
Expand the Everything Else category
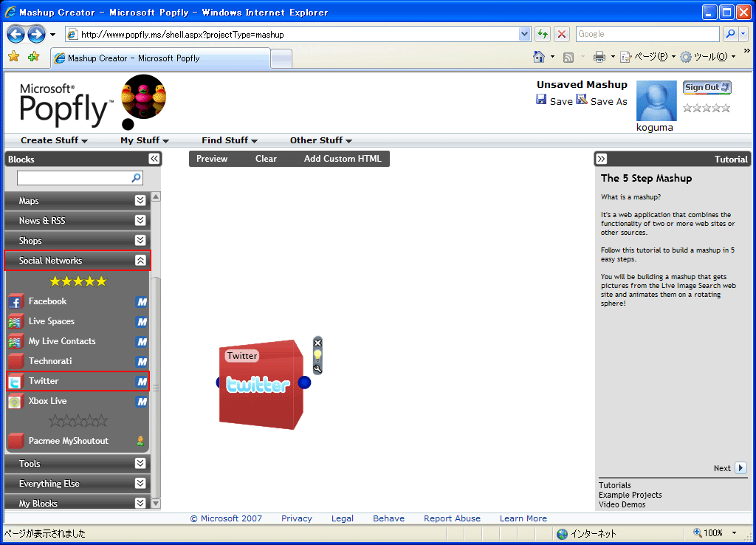click(140, 483)
